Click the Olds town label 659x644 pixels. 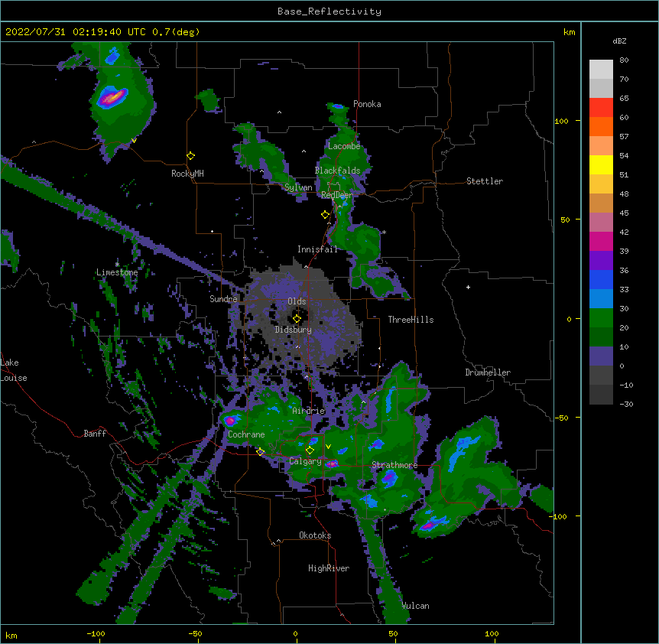297,301
